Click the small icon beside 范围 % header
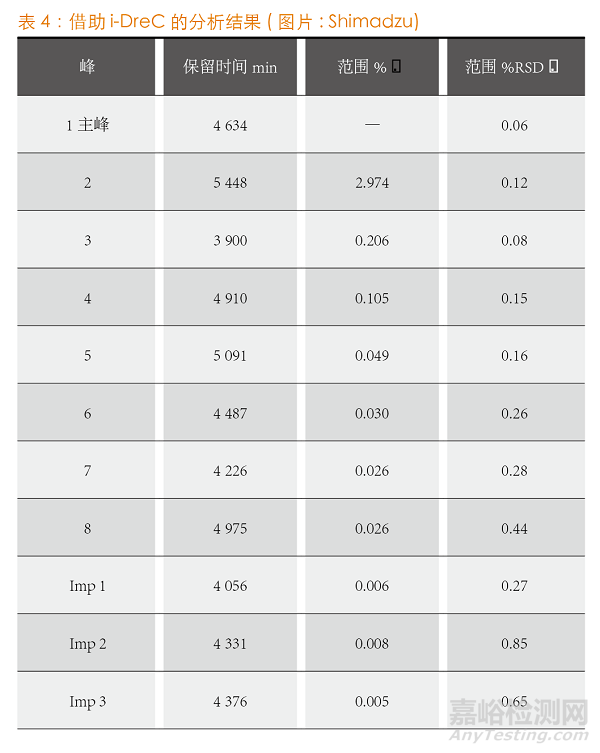Screen dimensions: 600x753 click(x=396, y=67)
